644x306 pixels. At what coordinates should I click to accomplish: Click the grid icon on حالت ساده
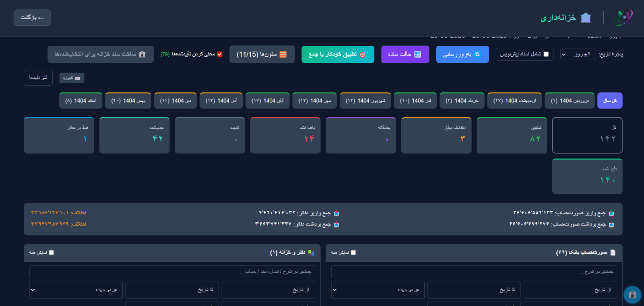click(417, 54)
